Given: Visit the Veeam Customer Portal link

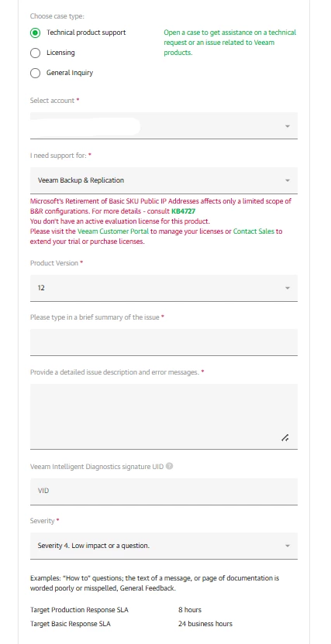Looking at the screenshot, I should point(113,231).
